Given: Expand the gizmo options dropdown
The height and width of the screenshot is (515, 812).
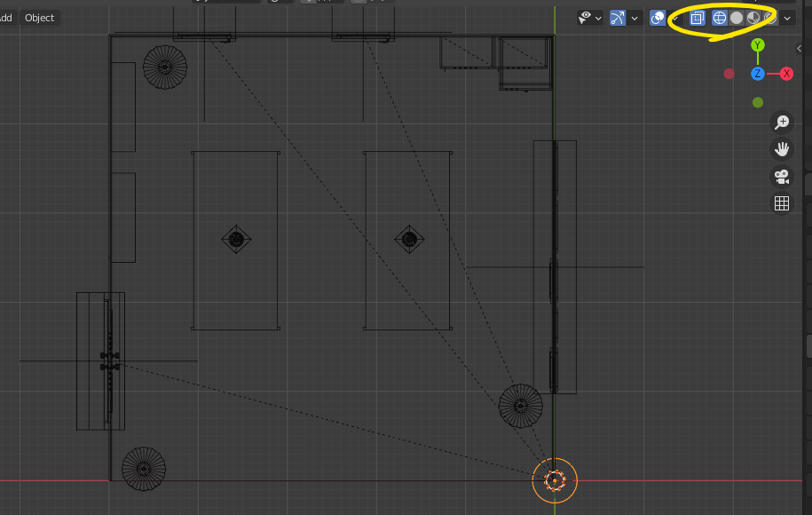Looking at the screenshot, I should (635, 18).
